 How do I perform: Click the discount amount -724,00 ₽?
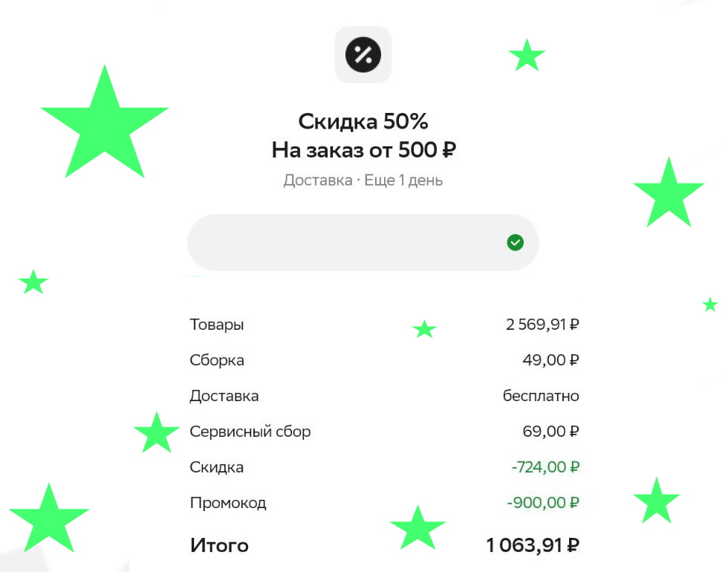pos(545,467)
